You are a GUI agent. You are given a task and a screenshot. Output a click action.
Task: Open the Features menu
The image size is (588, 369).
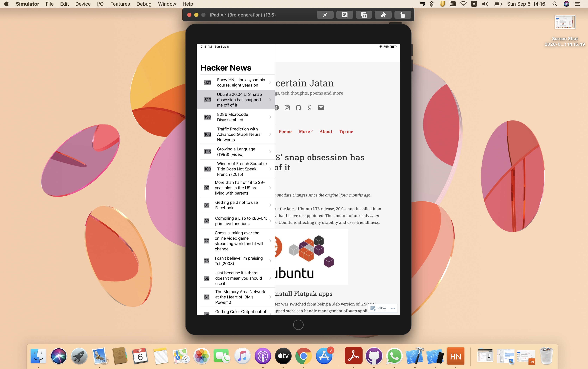pyautogui.click(x=120, y=4)
